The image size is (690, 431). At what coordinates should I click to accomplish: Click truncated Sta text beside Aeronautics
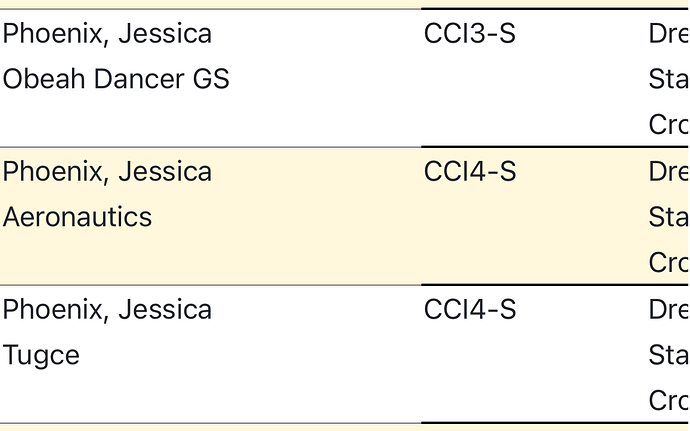669,217
